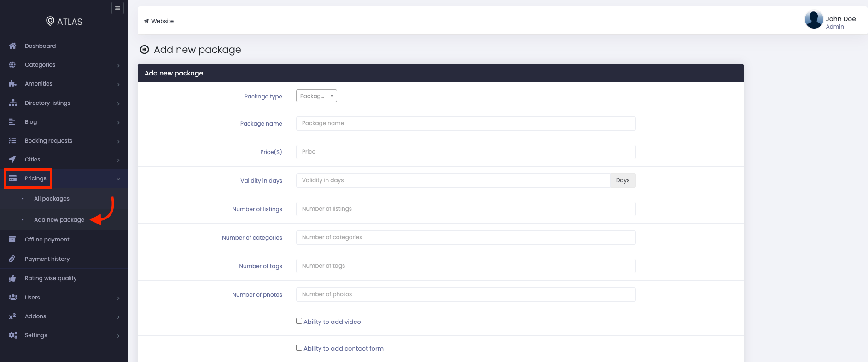The height and width of the screenshot is (362, 868).
Task: Expand the Addons submenu chevron
Action: 118,317
